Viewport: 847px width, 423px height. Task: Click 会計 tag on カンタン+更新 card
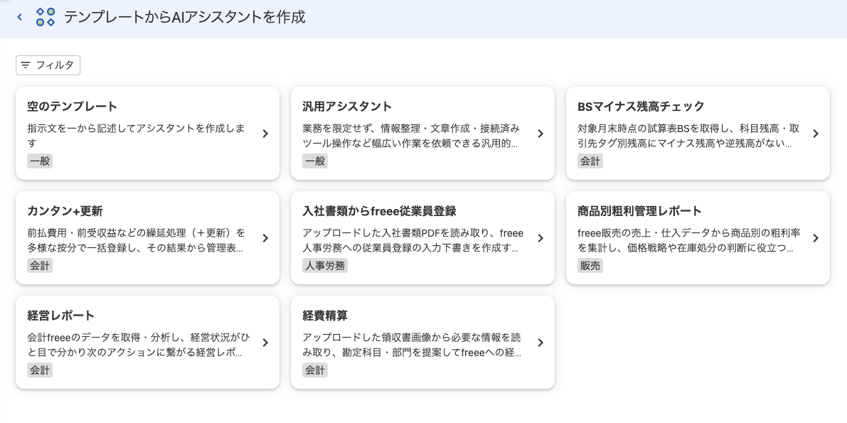pyautogui.click(x=40, y=266)
